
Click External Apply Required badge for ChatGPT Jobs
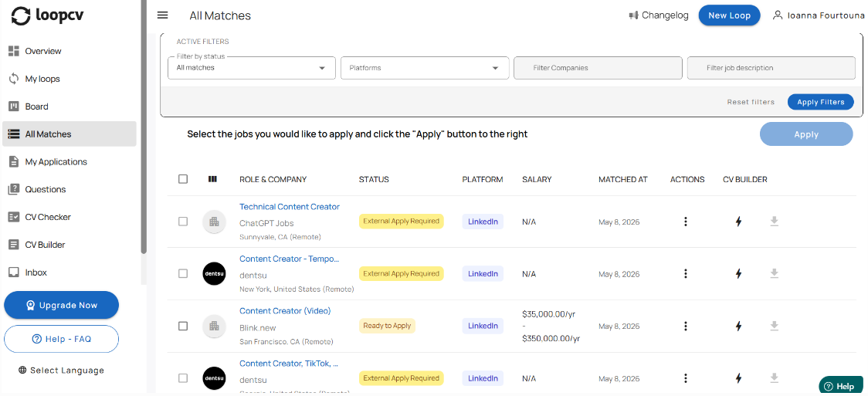pyautogui.click(x=402, y=222)
